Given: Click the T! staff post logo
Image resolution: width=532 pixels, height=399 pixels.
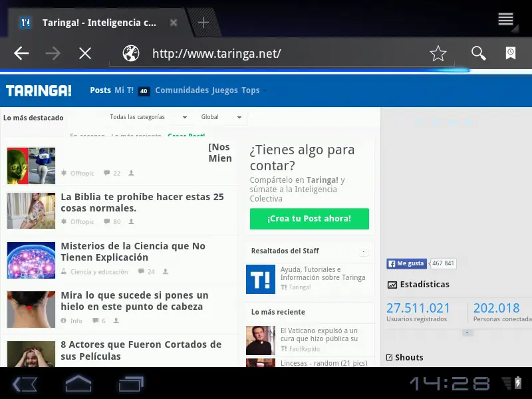Looking at the screenshot, I should (261, 279).
